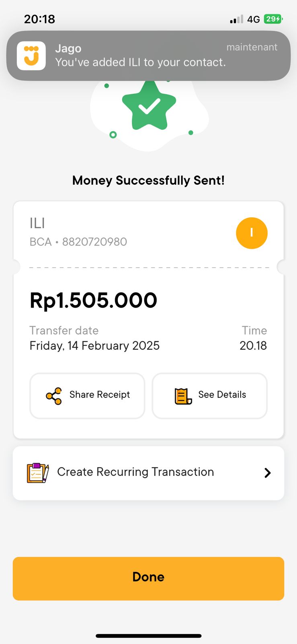Tap the Share Receipt label
This screenshot has width=297, height=644.
tap(100, 394)
